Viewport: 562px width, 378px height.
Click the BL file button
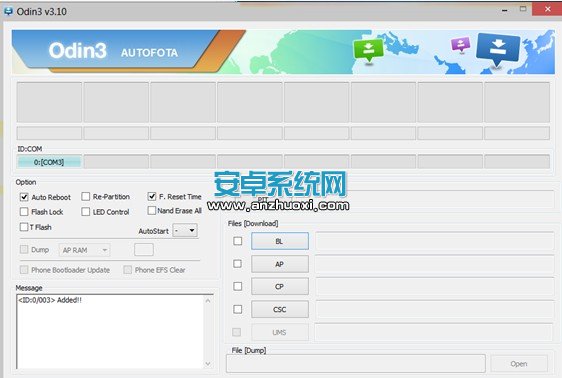click(280, 241)
